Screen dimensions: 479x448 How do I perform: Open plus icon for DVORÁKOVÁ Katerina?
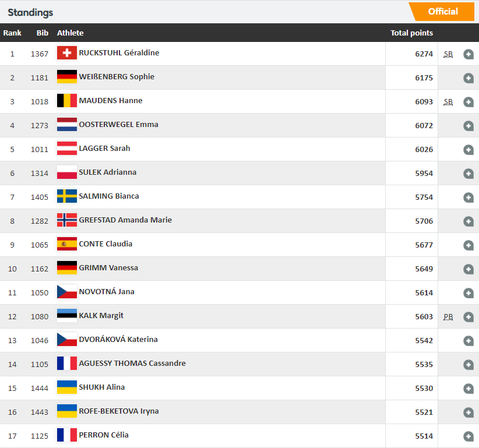tap(469, 340)
